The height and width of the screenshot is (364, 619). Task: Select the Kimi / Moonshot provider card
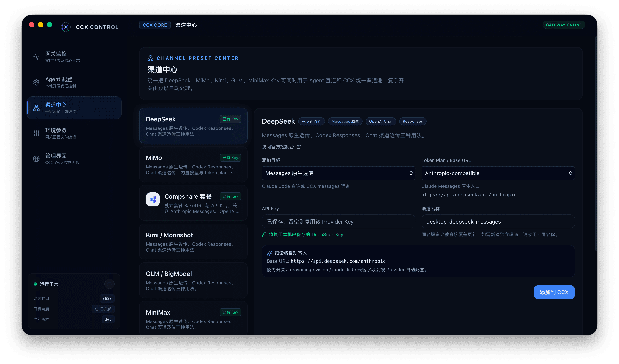193,242
